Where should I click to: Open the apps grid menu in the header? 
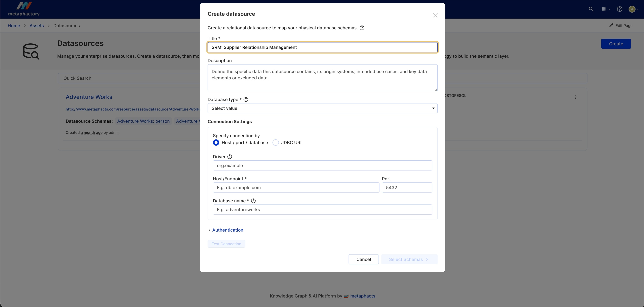[605, 9]
